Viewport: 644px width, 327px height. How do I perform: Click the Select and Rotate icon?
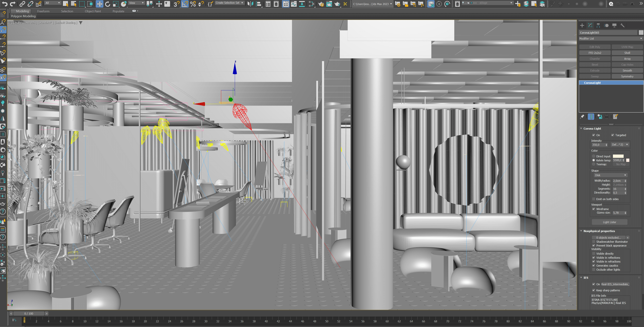click(x=107, y=4)
